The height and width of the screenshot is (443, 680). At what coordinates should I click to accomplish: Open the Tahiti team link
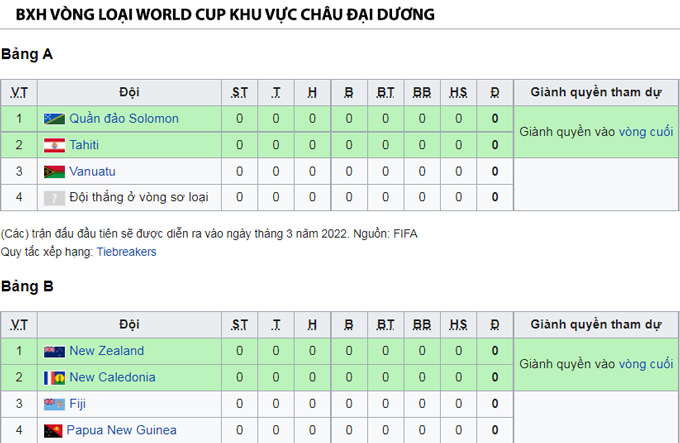tap(84, 145)
